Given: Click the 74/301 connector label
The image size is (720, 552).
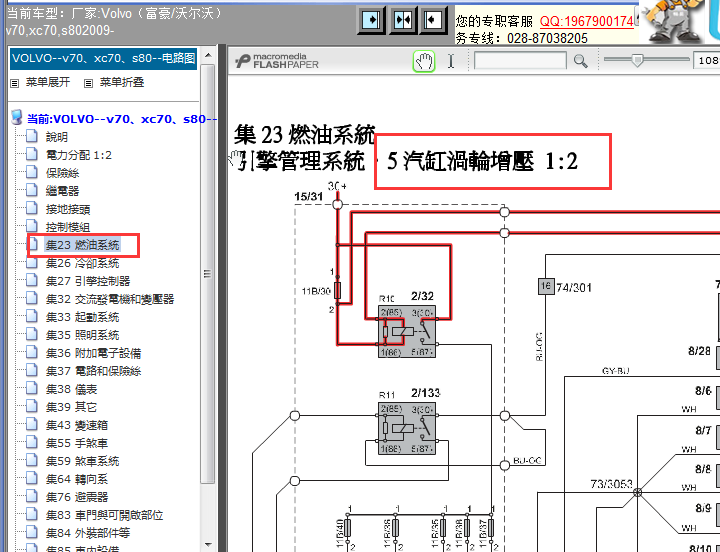Looking at the screenshot, I should 574,287.
